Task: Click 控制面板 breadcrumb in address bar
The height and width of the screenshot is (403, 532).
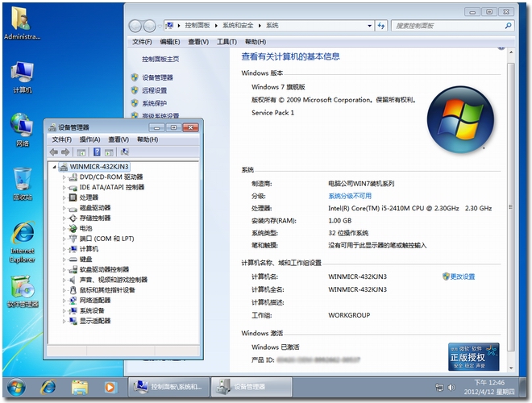Action: tap(197, 26)
